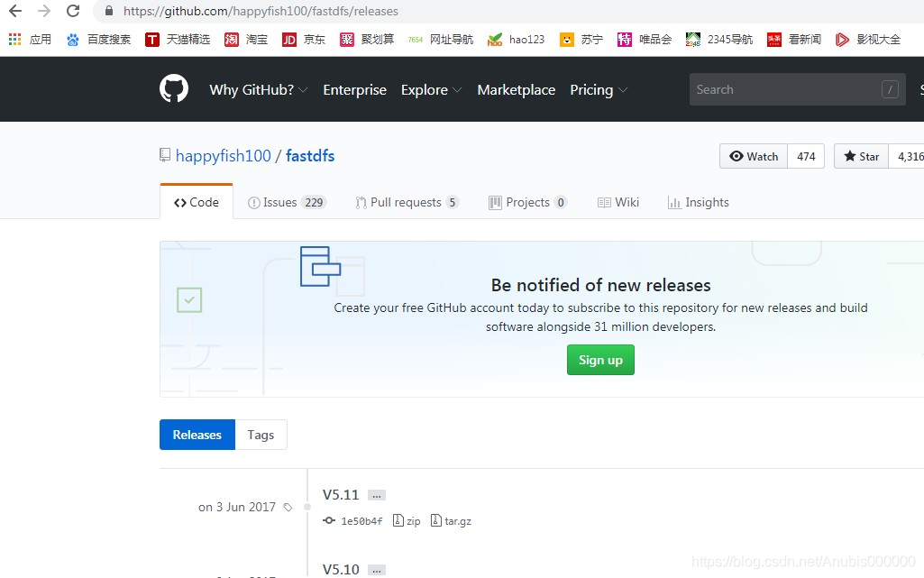Click the padlock site security icon
924x578 pixels.
[x=109, y=11]
